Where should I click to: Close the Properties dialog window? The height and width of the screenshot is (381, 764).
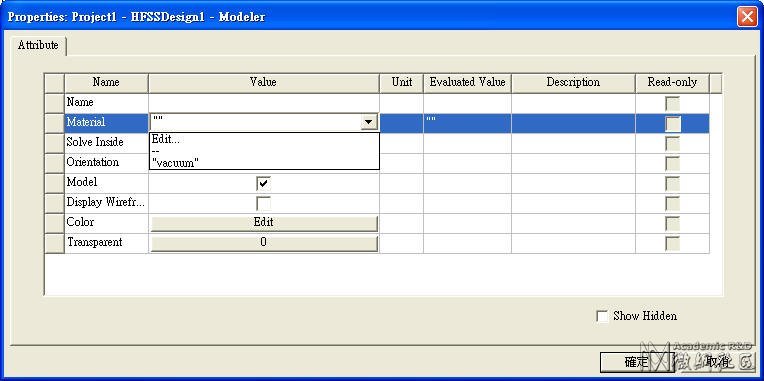[x=747, y=16]
